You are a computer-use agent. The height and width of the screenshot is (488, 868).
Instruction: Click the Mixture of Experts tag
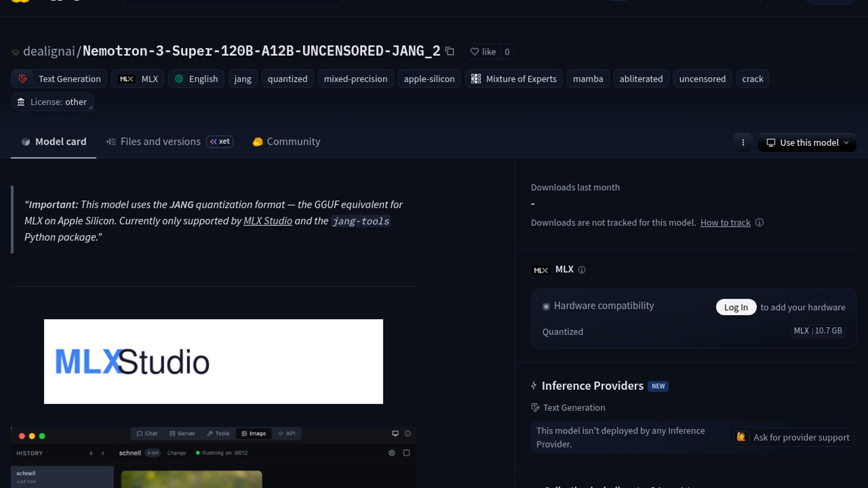[x=514, y=79]
